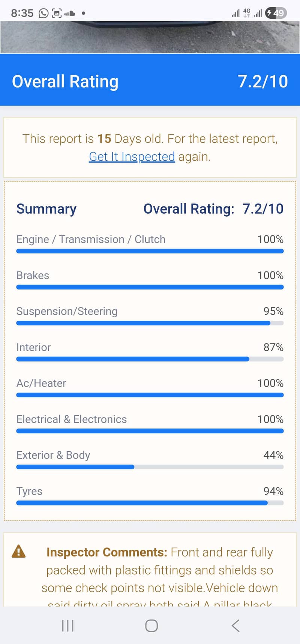Tap the blue Overall Rating banner
300x644 pixels.
coord(150,81)
